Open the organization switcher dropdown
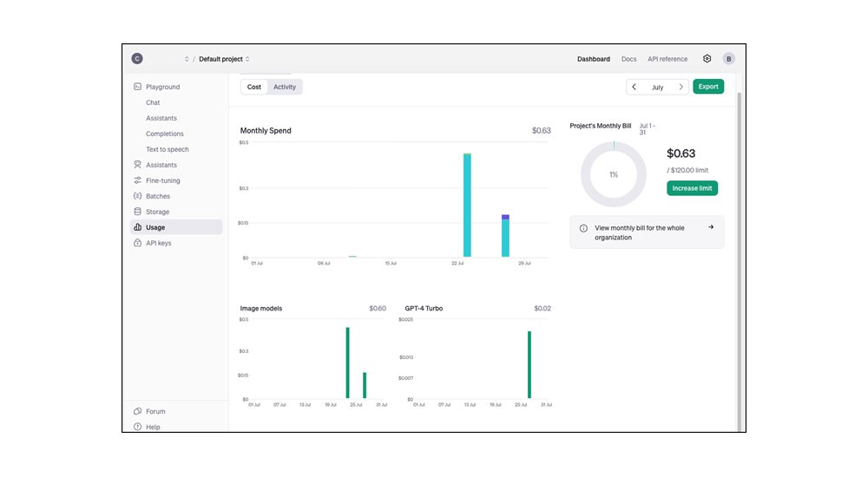868x477 pixels. point(186,59)
